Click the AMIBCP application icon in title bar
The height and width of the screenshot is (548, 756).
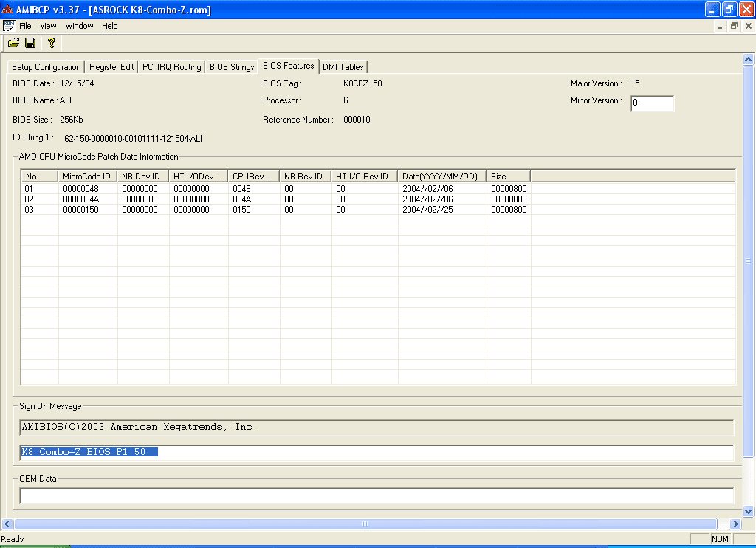pyautogui.click(x=7, y=9)
